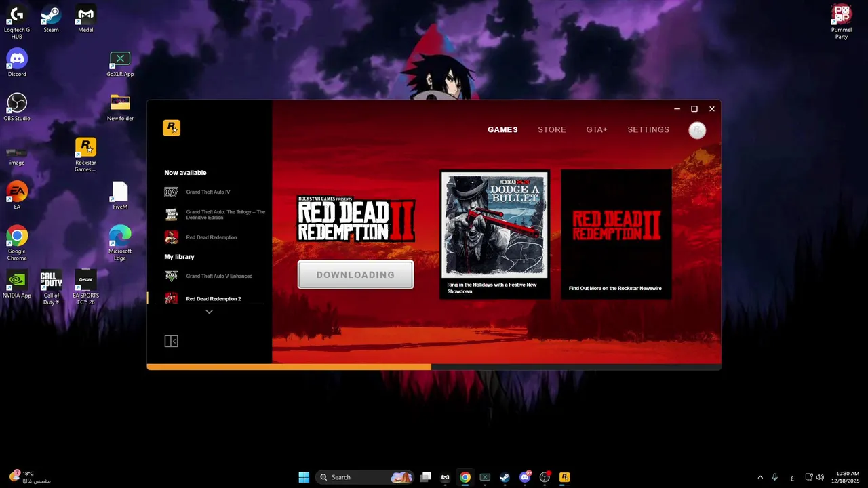Open the account profile avatar

pyautogui.click(x=697, y=130)
